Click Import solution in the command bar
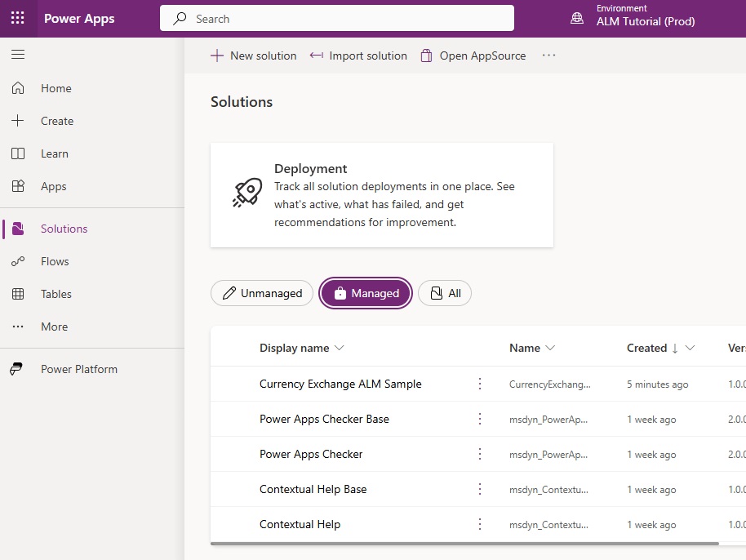Viewport: 746px width, 560px height. pos(358,56)
